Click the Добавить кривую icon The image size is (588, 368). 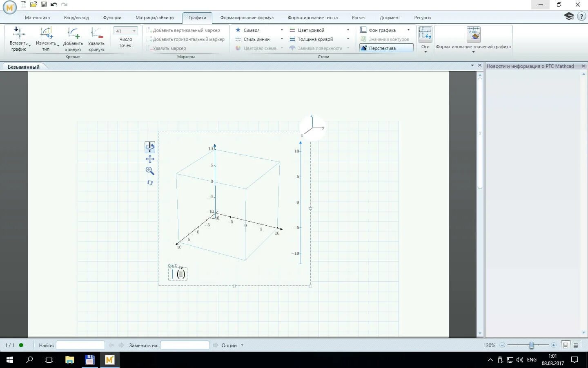pos(73,33)
